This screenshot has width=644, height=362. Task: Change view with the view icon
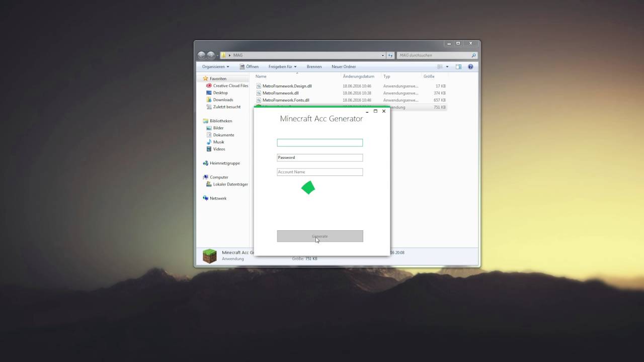[440, 66]
